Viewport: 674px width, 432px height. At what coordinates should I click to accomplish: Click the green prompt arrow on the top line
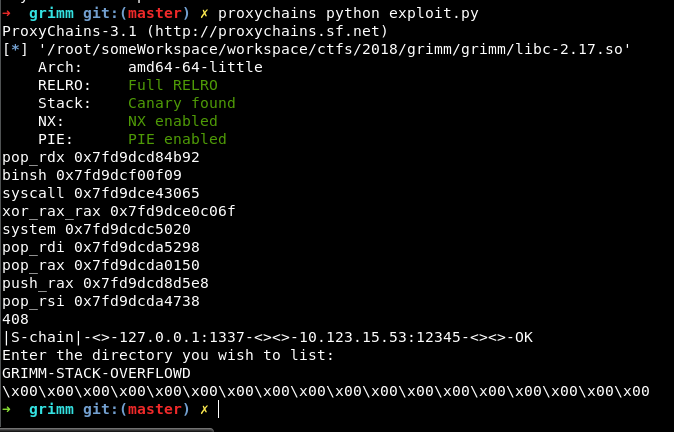pyautogui.click(x=8, y=13)
